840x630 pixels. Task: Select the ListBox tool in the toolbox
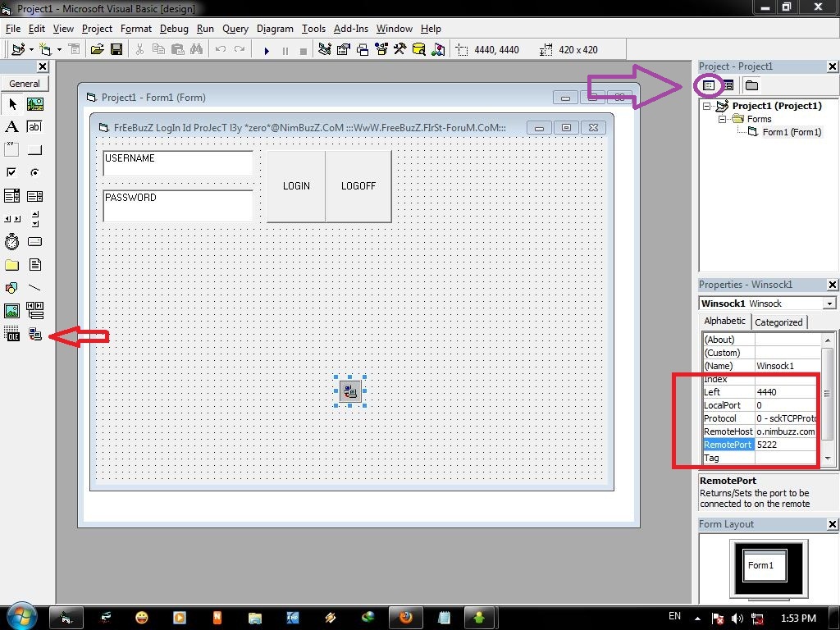coord(34,196)
